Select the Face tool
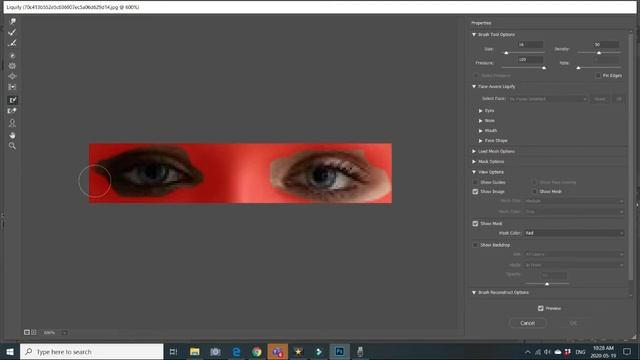This screenshot has height=360, width=640. 12,123
